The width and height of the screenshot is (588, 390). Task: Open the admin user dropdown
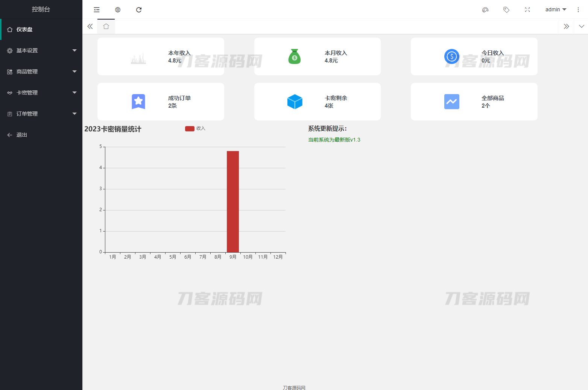[556, 10]
